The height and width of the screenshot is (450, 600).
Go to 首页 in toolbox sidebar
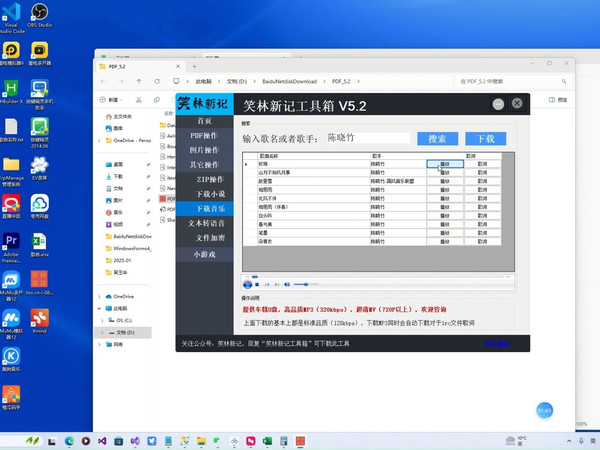point(204,121)
